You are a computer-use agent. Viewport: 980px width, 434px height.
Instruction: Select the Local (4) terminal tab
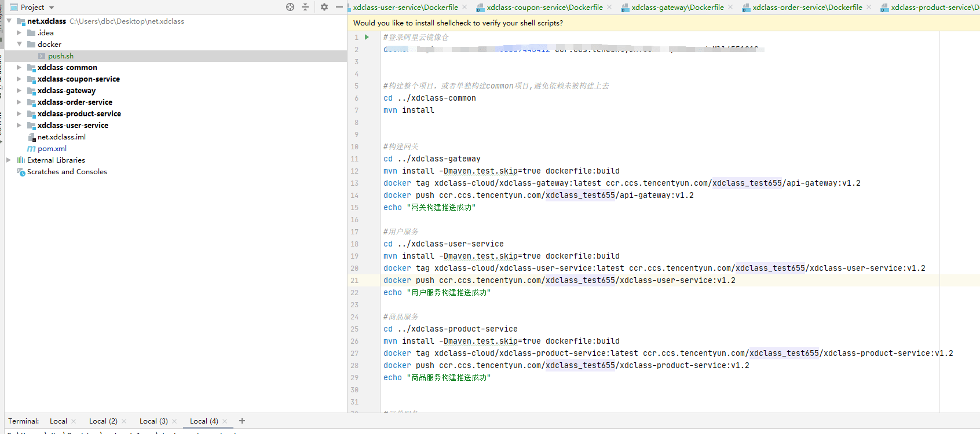204,421
